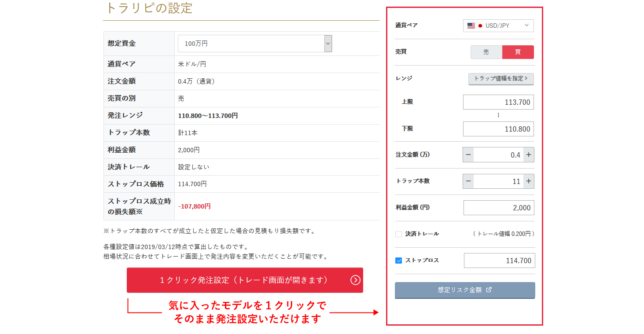Select the 売 (sell) toggle button
This screenshot has height=334, width=644.
click(486, 52)
